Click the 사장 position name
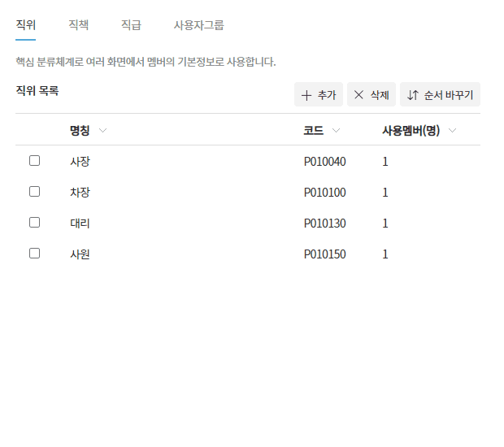The image size is (504, 447). click(x=80, y=161)
